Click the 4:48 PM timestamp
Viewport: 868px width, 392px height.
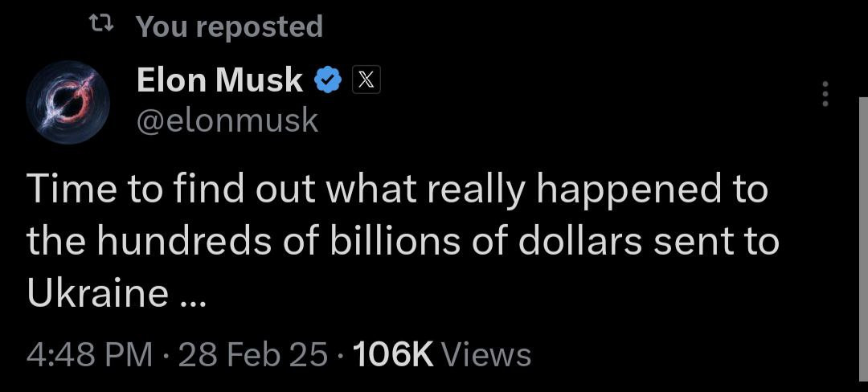pyautogui.click(x=89, y=354)
